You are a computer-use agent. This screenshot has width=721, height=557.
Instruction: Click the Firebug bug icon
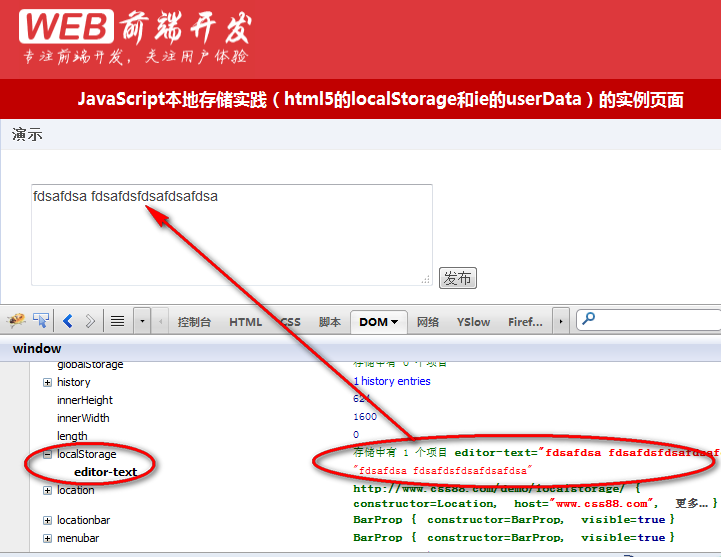click(x=16, y=321)
